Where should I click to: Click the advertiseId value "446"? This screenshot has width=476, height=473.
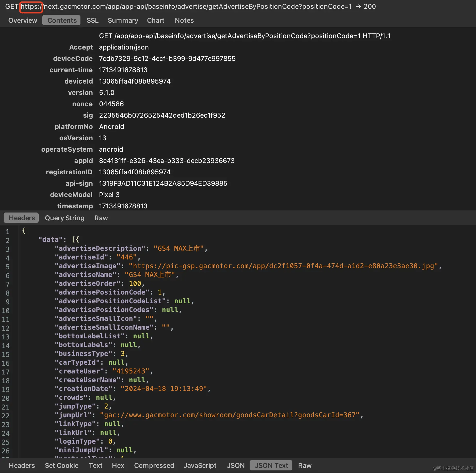point(127,257)
